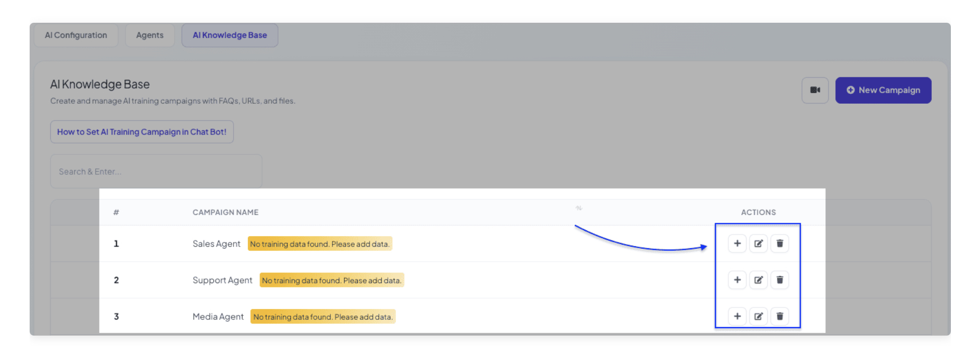Click Support Agent's no training data badge
980x361 pixels.
(x=331, y=280)
